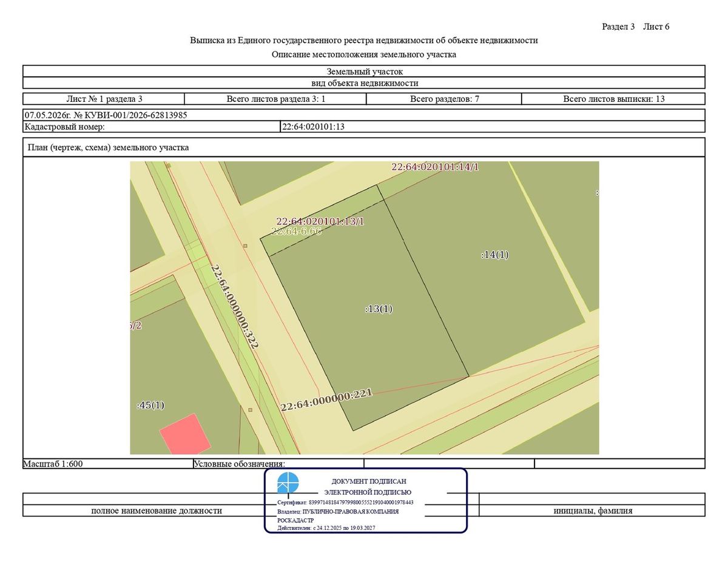Click the label 22:64:000000:322 along the road
This screenshot has height=562, width=728.
[235, 306]
